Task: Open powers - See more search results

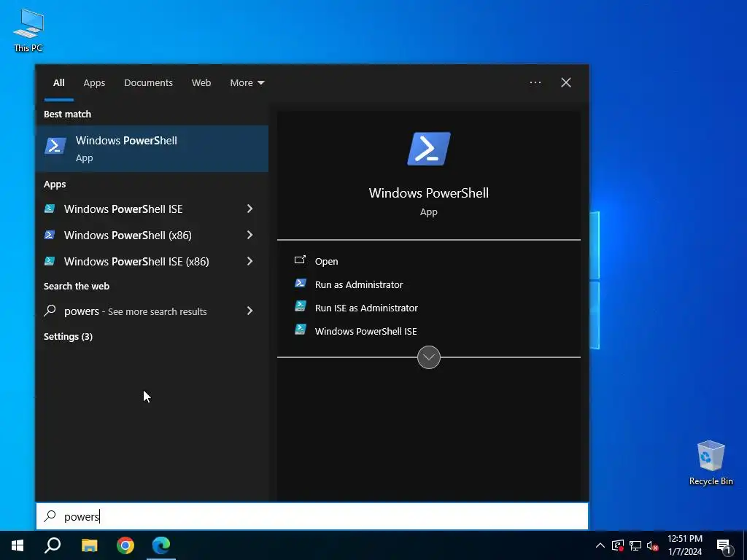Action: coord(135,311)
